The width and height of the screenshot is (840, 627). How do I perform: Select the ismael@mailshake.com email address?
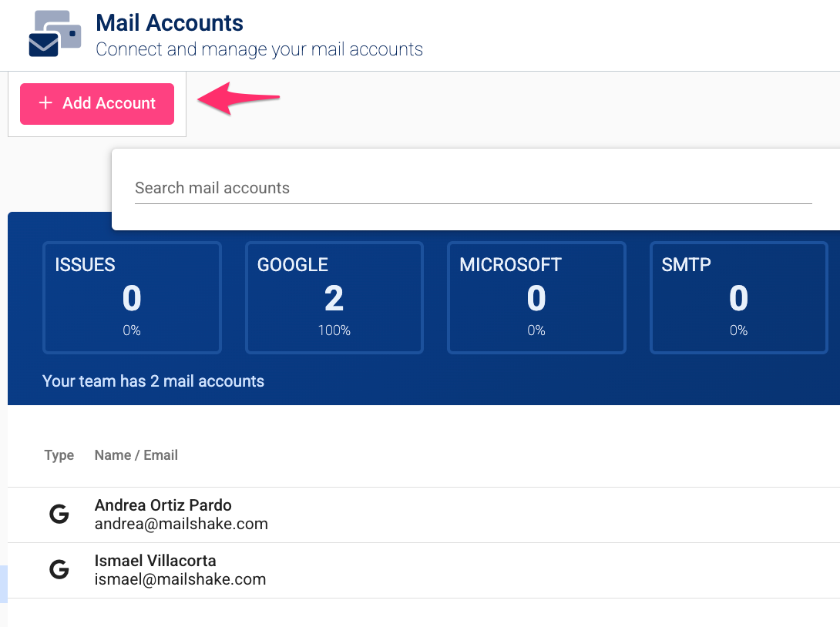tap(180, 579)
